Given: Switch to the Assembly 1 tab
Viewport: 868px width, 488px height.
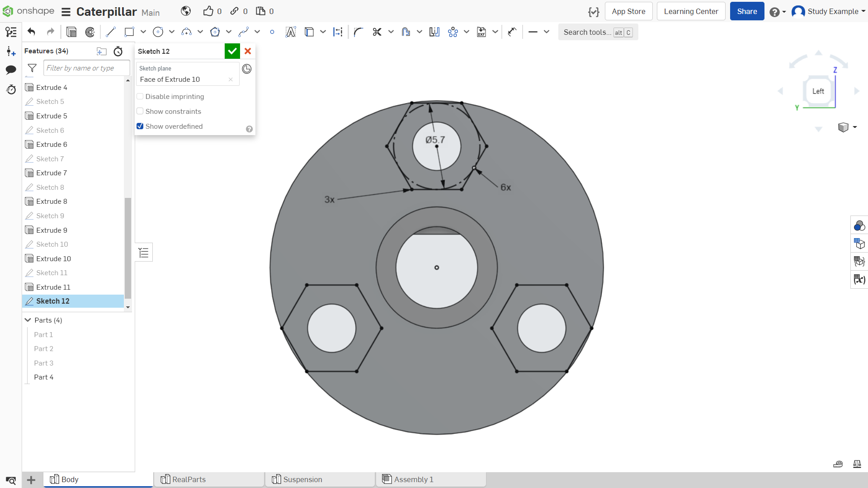Looking at the screenshot, I should (431, 479).
